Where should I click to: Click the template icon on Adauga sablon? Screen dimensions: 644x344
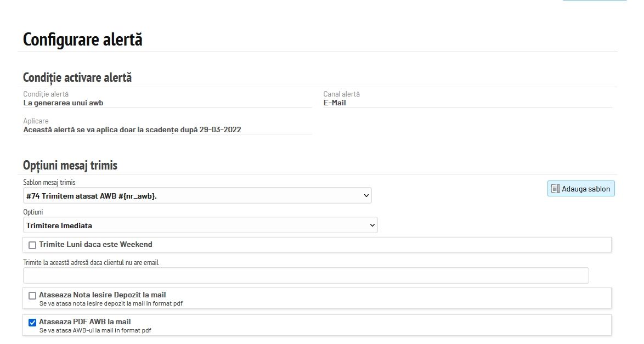555,189
